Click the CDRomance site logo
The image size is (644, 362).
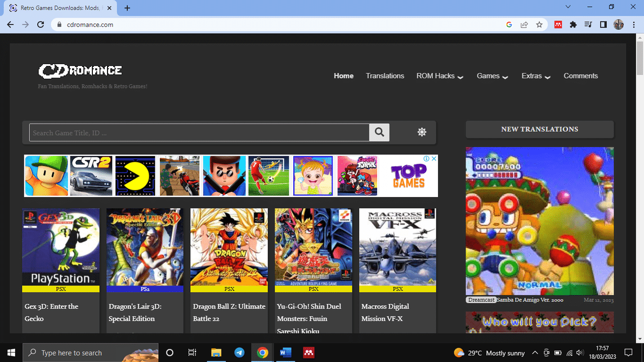click(x=80, y=71)
